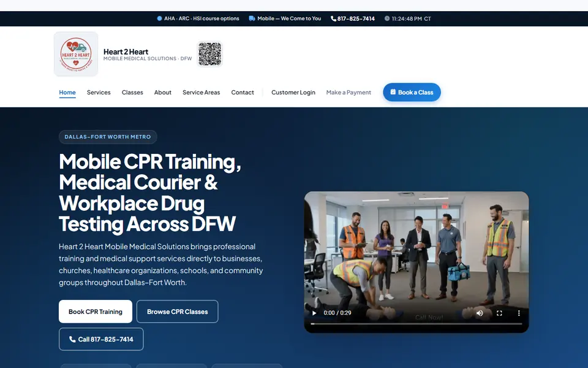588x368 pixels.
Task: Click the Heart 2 Heart site title
Action: 126,52
